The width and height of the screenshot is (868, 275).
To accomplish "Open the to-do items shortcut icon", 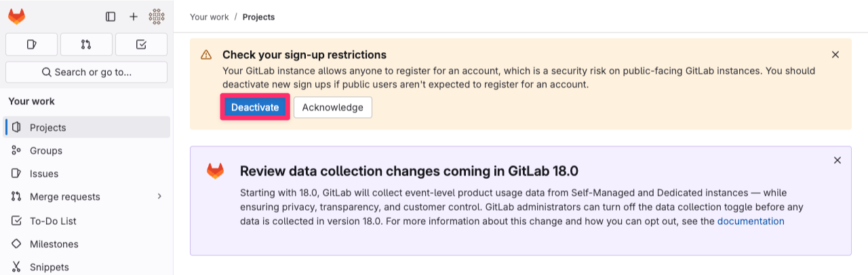I will 141,45.
